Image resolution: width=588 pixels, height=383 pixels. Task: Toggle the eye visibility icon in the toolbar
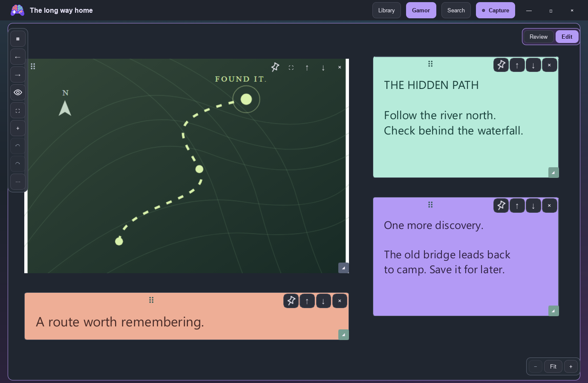pos(18,92)
